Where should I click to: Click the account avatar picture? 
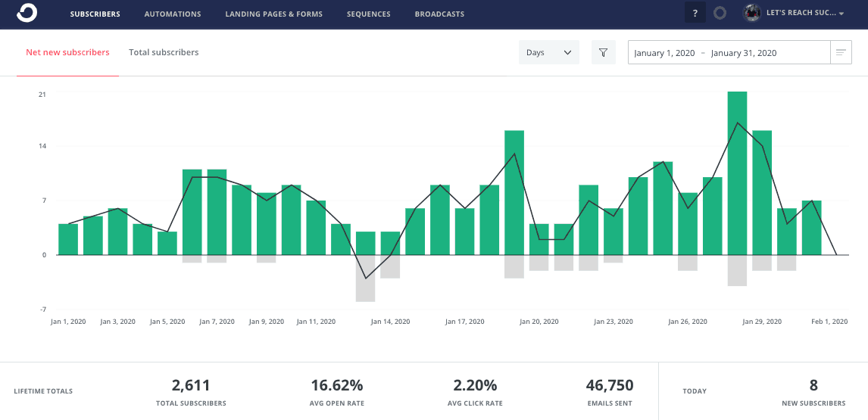tap(751, 13)
